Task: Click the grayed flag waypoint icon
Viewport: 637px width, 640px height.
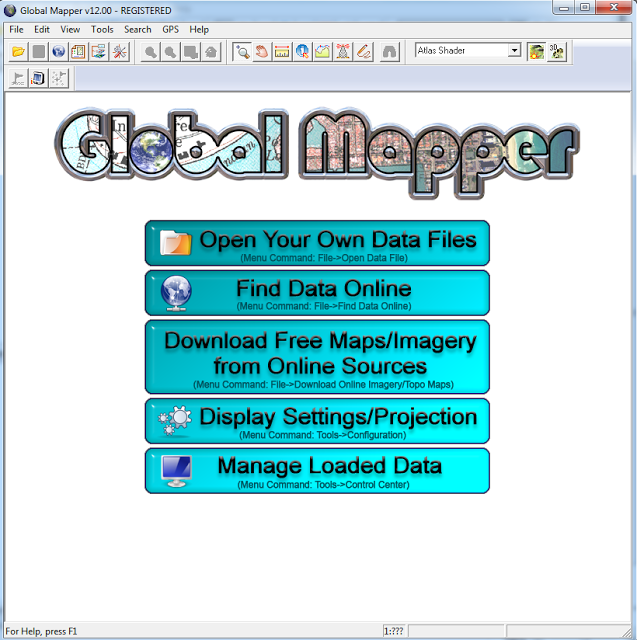Action: tap(18, 78)
